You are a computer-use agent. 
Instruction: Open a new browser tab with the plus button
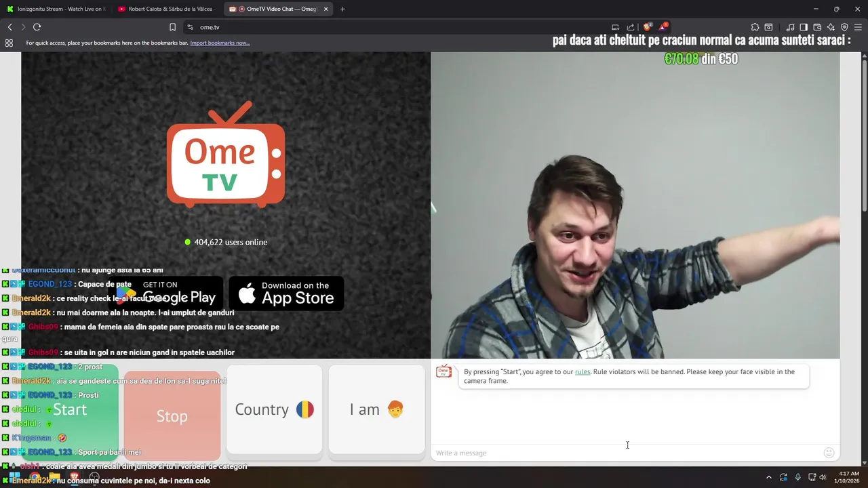(x=342, y=9)
